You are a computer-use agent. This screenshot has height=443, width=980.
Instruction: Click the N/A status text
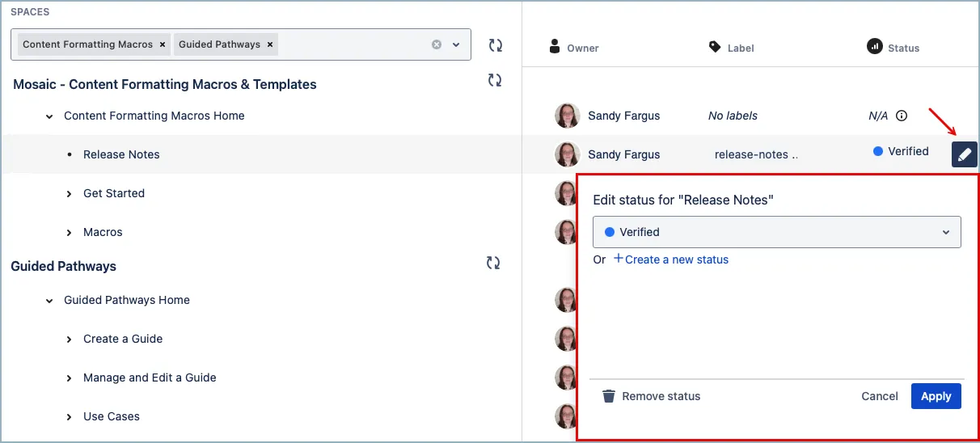tap(878, 116)
